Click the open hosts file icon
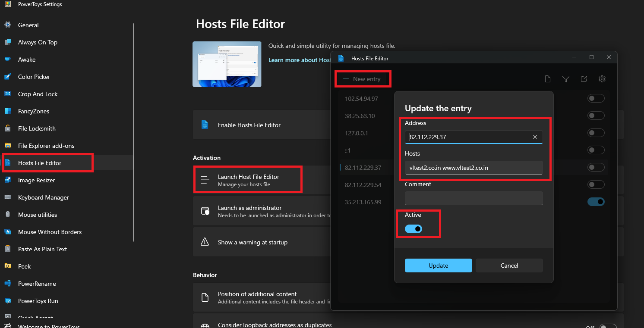Screen dimensions: 644x328 (584, 79)
